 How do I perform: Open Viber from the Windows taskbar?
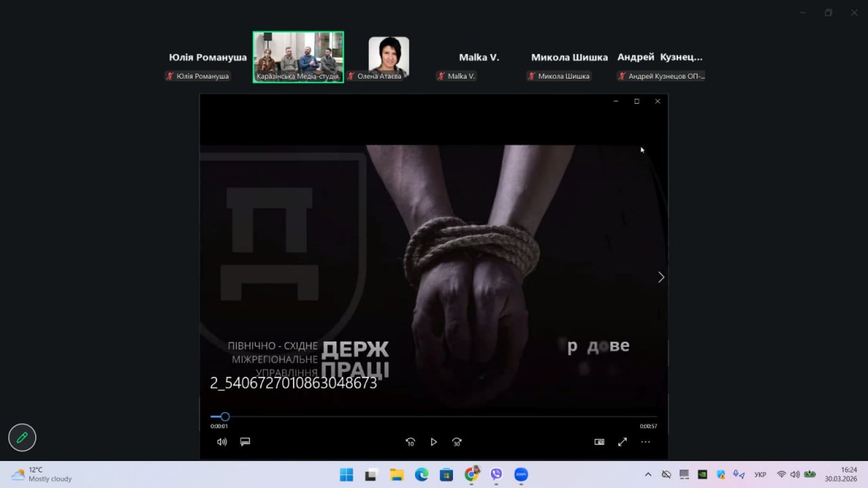pyautogui.click(x=496, y=474)
